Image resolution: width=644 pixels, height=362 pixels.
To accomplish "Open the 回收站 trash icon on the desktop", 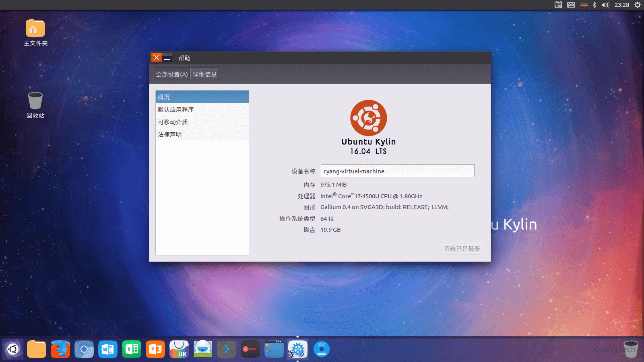I will tap(35, 101).
